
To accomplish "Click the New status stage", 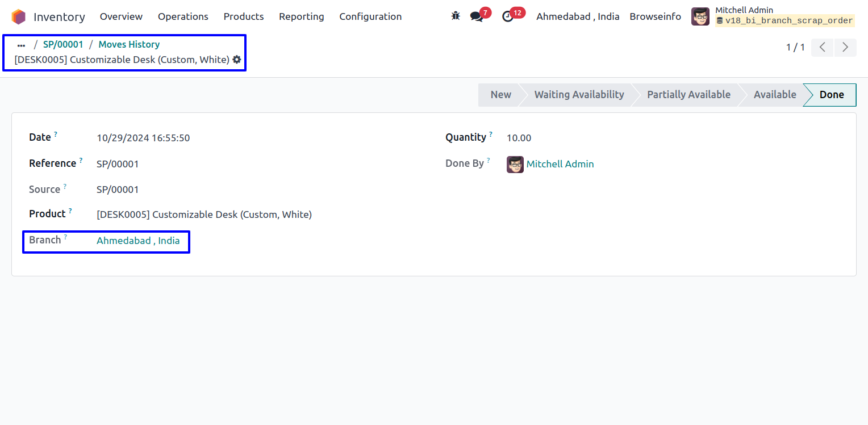I will coord(500,95).
